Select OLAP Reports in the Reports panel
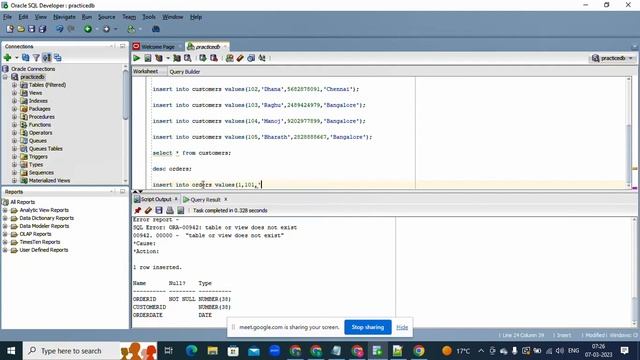 (36, 234)
